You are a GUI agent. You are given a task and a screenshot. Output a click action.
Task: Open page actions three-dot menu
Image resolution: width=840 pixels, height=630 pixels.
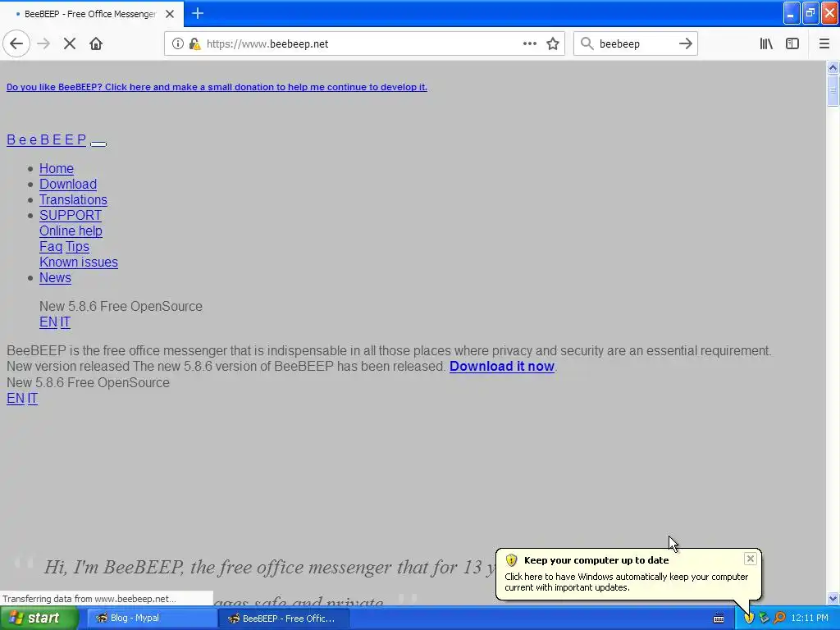pos(529,44)
